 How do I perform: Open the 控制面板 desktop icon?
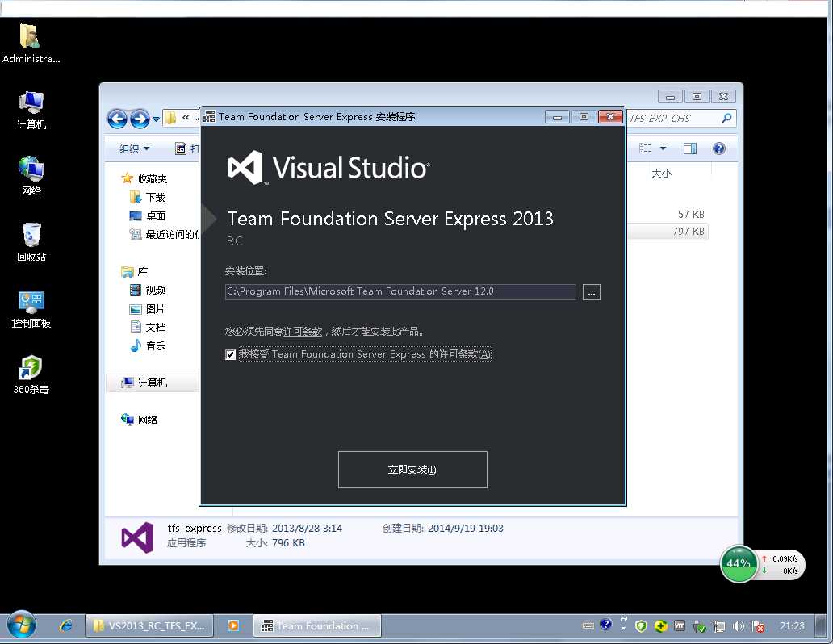(31, 309)
